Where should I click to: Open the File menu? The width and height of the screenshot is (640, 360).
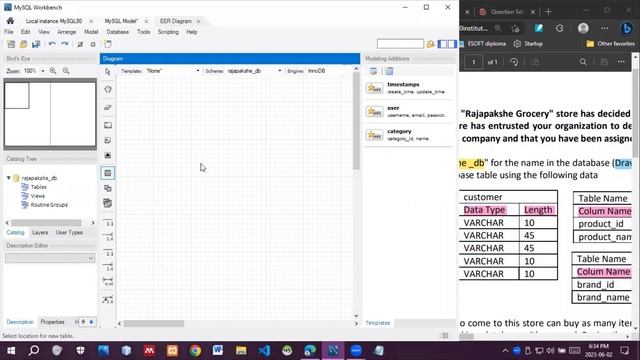[x=9, y=32]
